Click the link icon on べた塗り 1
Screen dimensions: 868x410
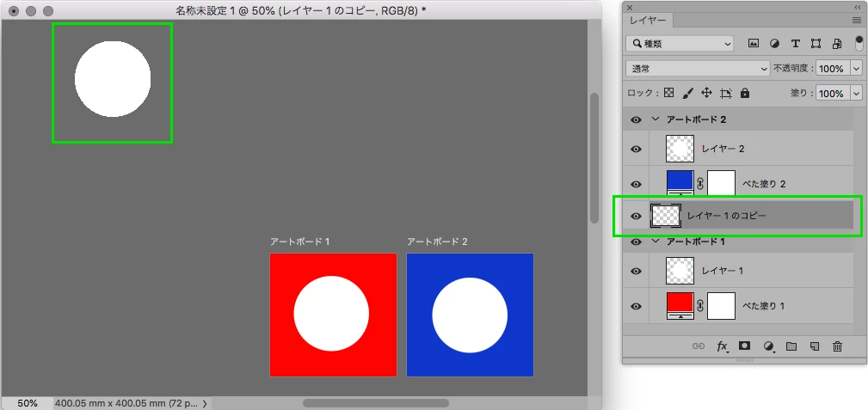pos(700,306)
